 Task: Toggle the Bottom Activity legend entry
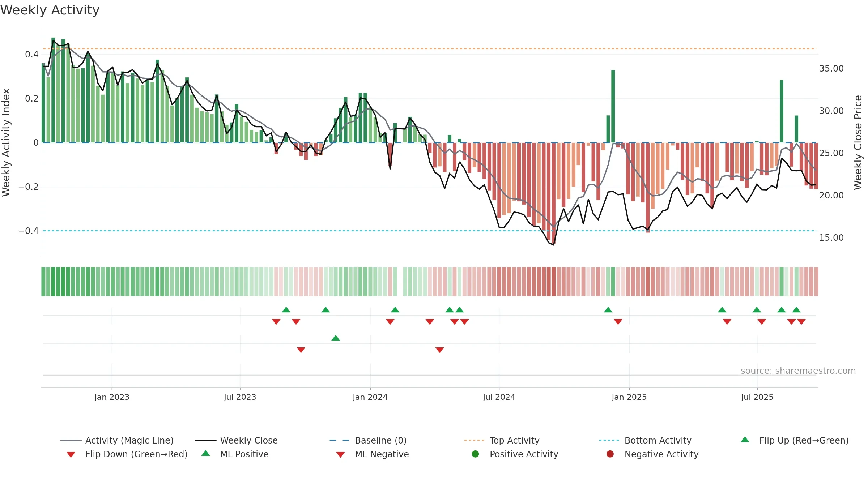[645, 440]
